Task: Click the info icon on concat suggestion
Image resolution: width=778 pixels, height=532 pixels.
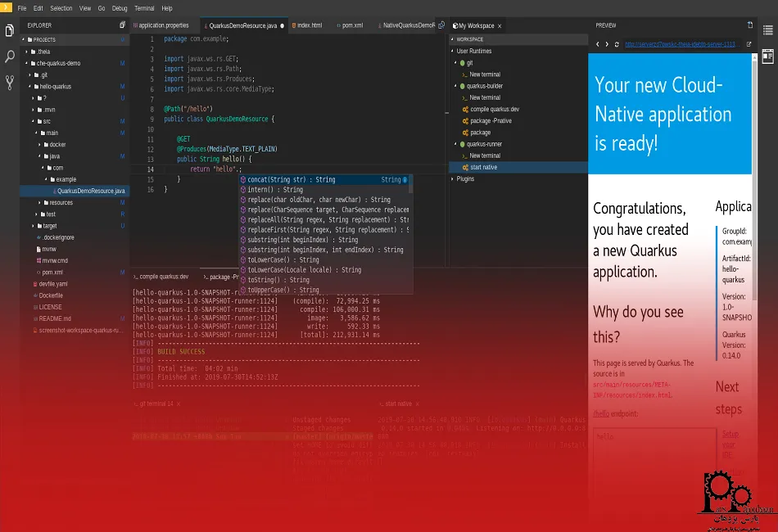Action: pyautogui.click(x=405, y=179)
